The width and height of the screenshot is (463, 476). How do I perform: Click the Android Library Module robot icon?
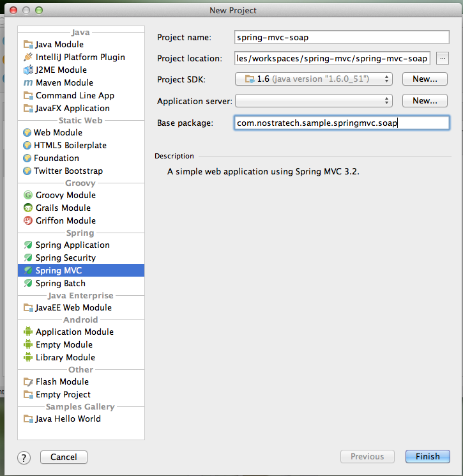pyautogui.click(x=28, y=357)
